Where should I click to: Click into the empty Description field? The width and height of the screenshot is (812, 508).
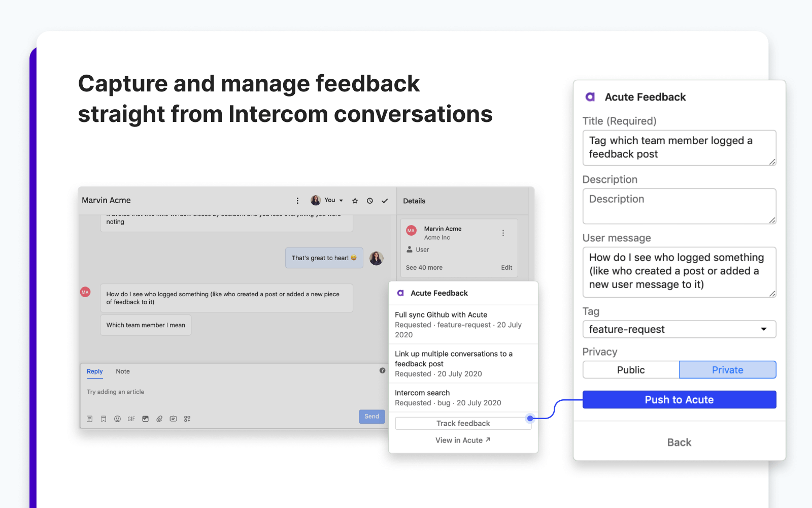[x=679, y=206]
